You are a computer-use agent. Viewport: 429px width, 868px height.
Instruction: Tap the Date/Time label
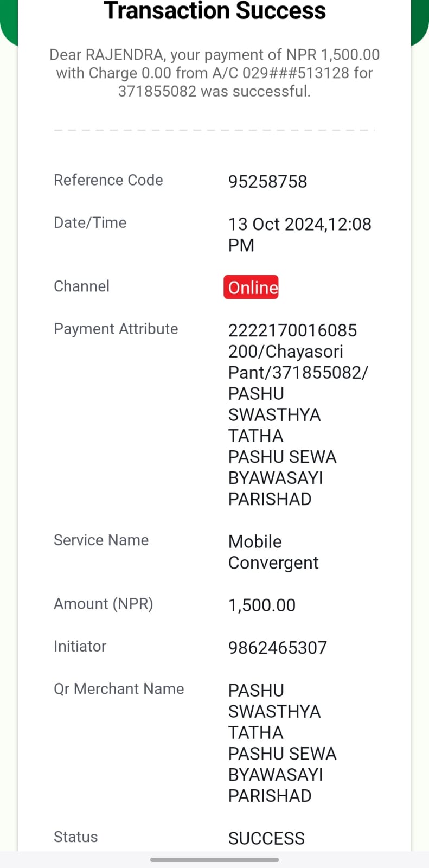(x=90, y=222)
